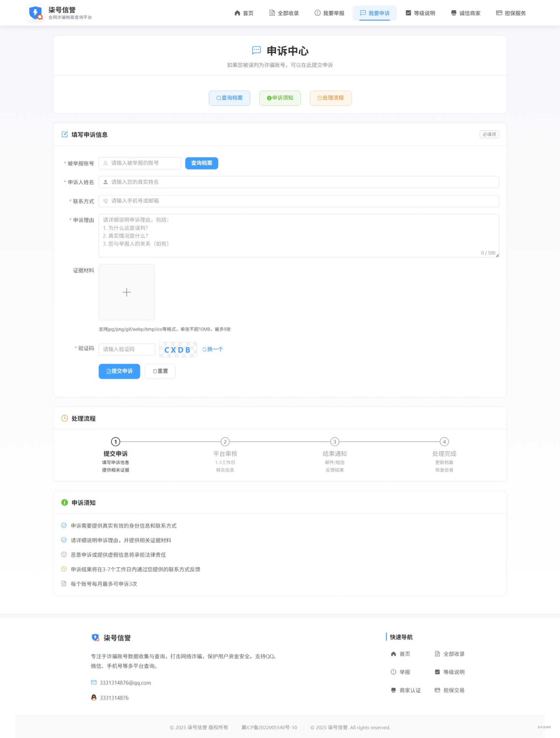Click the plus icon to upload evidence
560x738 pixels.
[x=126, y=292]
